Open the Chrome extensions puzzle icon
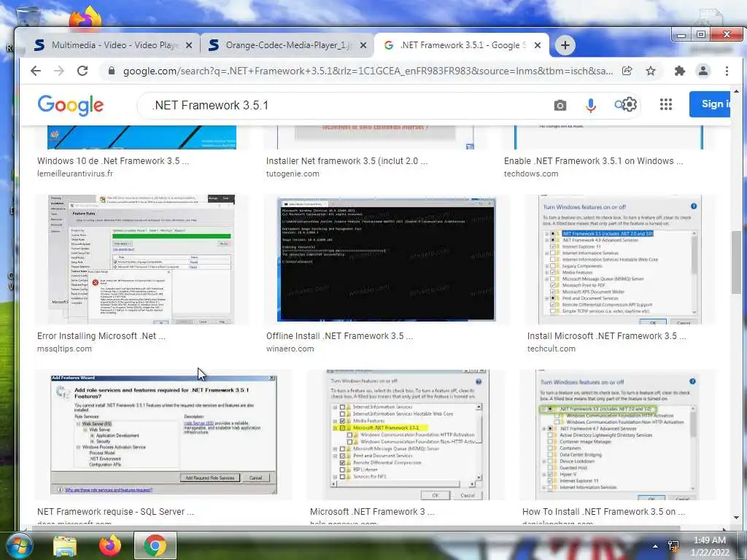The image size is (747, 560). (679, 71)
